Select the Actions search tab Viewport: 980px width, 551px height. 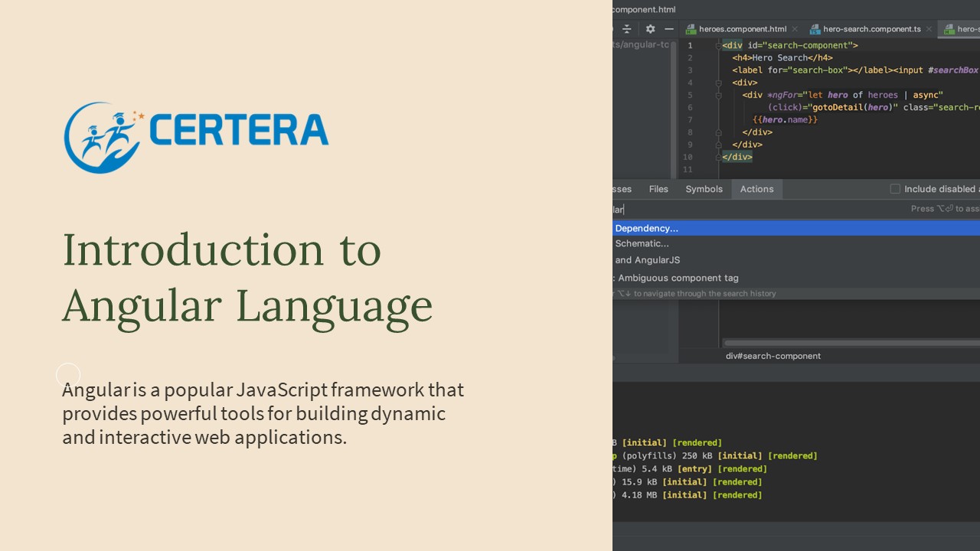pyautogui.click(x=756, y=189)
